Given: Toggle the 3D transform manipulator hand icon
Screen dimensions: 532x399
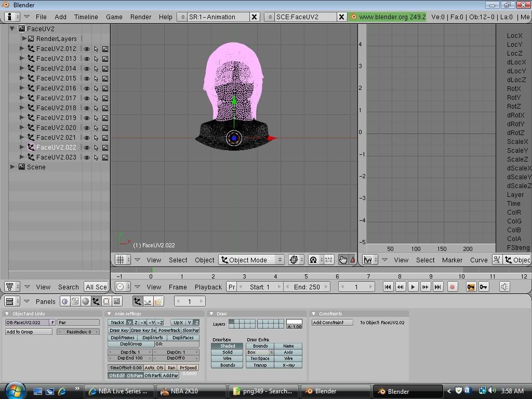Looking at the screenshot, I should click(x=343, y=260).
